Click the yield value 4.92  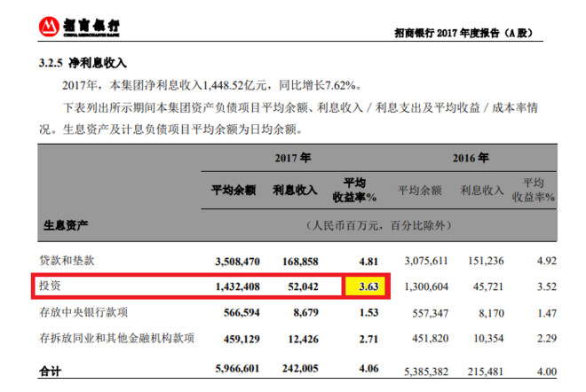[x=547, y=261]
